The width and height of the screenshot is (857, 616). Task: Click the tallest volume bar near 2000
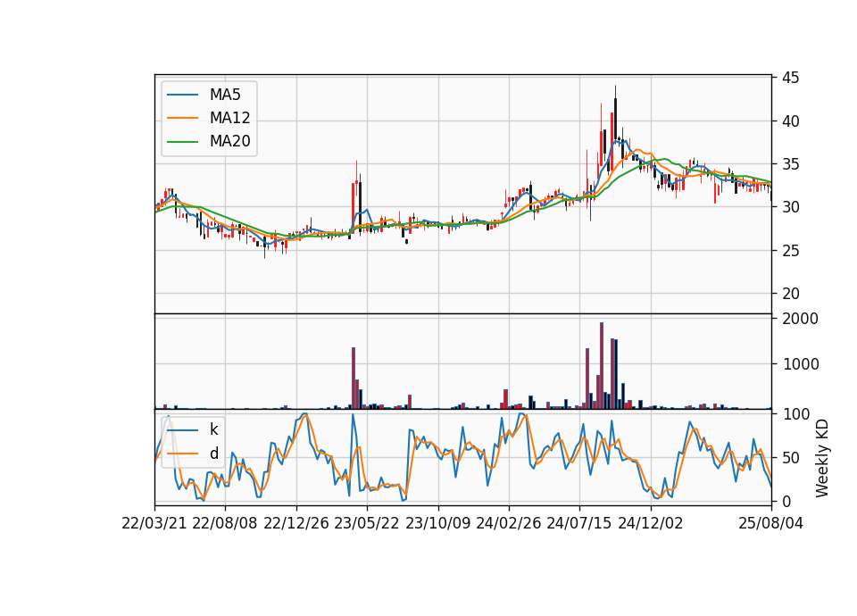602,366
